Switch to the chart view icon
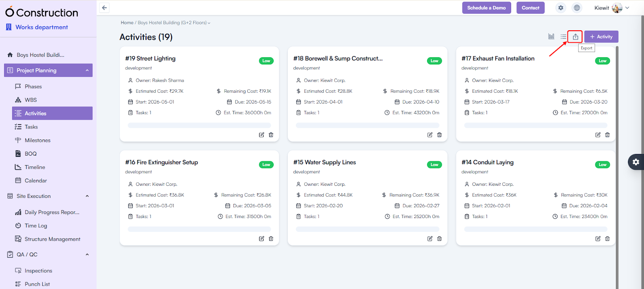 551,37
